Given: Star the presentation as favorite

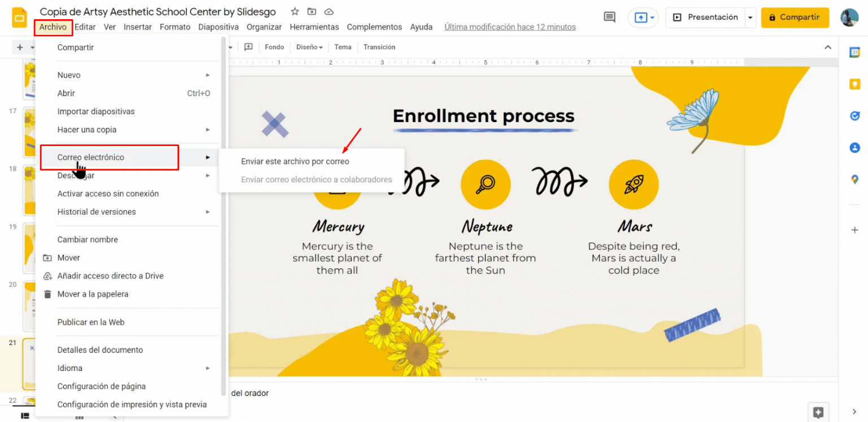Looking at the screenshot, I should (x=294, y=11).
